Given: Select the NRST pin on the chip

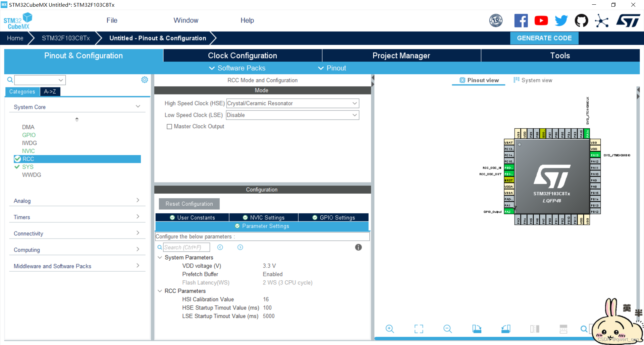Looking at the screenshot, I should click(x=509, y=180).
